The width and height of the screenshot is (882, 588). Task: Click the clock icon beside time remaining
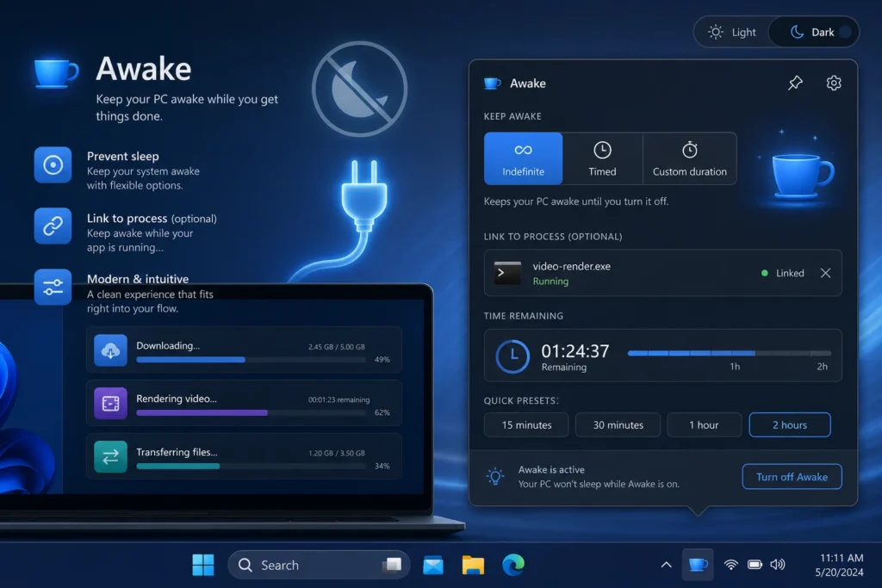tap(512, 356)
